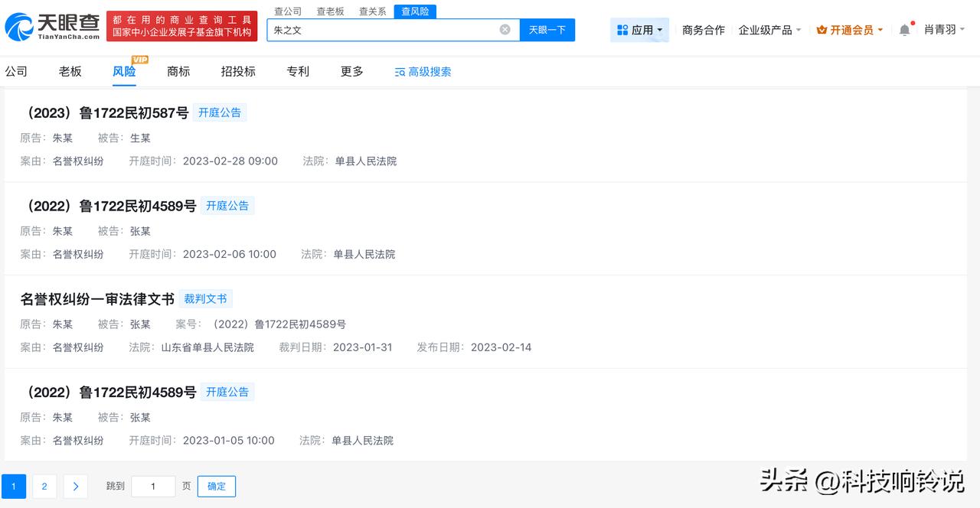Click the VIP badge on 风险 tab
Viewport: 980px width, 508px height.
pyautogui.click(x=137, y=58)
